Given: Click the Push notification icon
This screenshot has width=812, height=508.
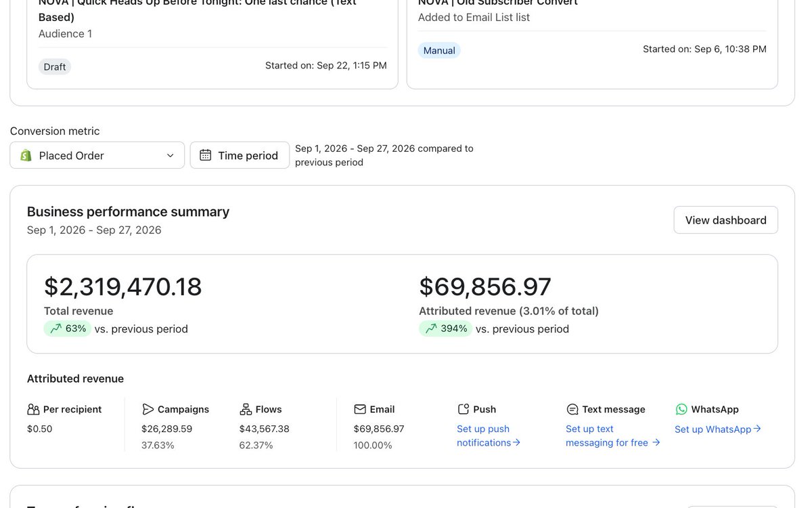Looking at the screenshot, I should click(464, 409).
